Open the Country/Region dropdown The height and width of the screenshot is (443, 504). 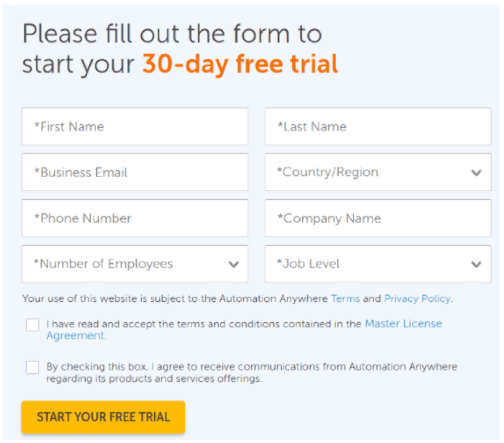(377, 173)
